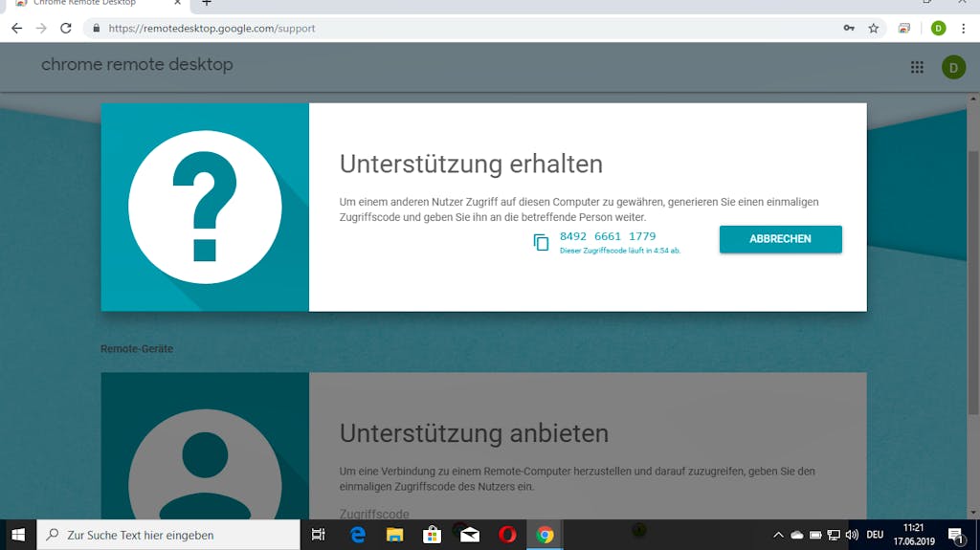Open a new browser tab
The image size is (980, 550).
[x=207, y=3]
